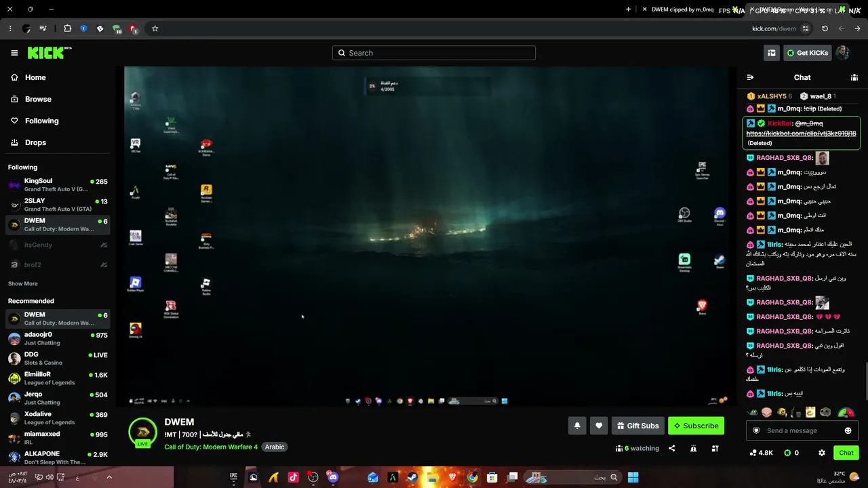Open Epic Games from the taskbar

[233, 477]
